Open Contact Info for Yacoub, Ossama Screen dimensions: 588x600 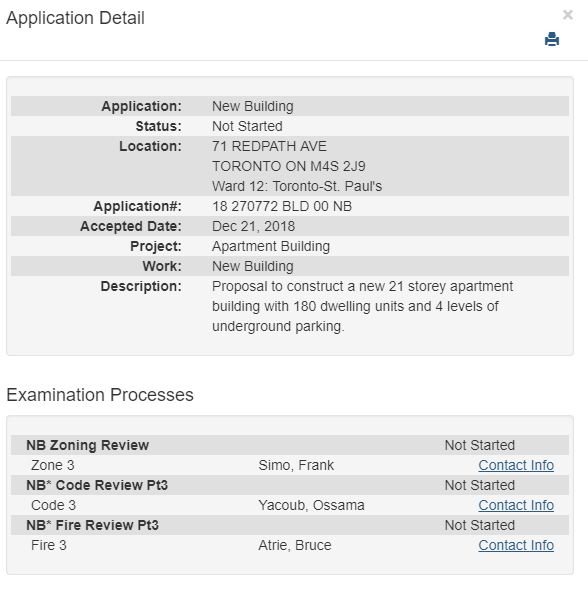click(516, 505)
